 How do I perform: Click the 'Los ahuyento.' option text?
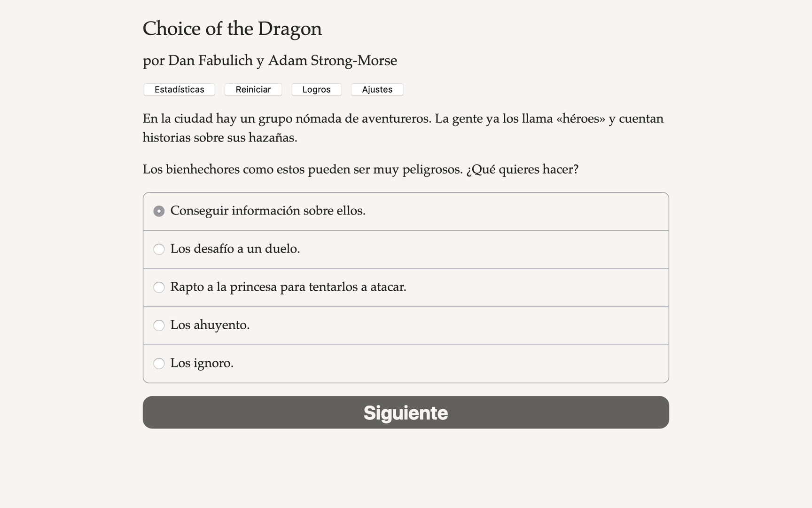210,325
